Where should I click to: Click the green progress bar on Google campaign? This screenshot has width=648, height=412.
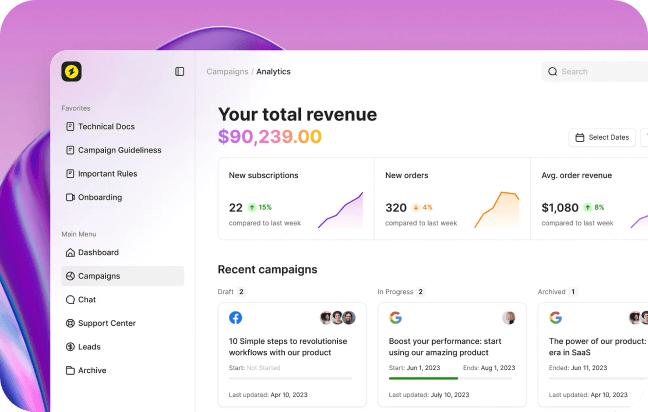pos(423,378)
